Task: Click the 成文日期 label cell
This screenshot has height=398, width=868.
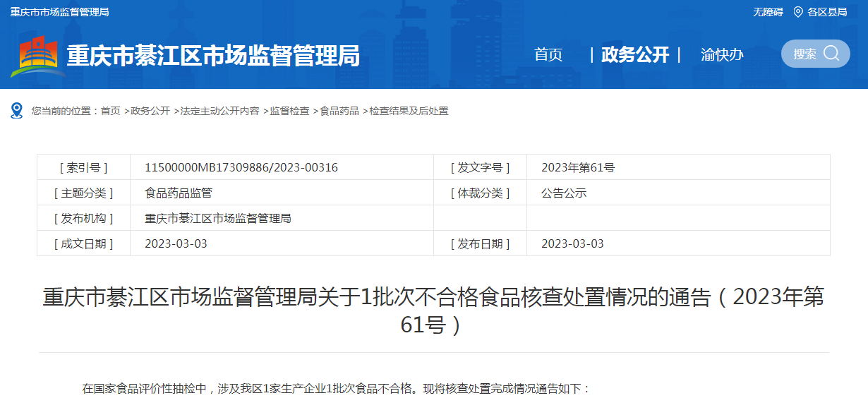Action: click(x=84, y=243)
